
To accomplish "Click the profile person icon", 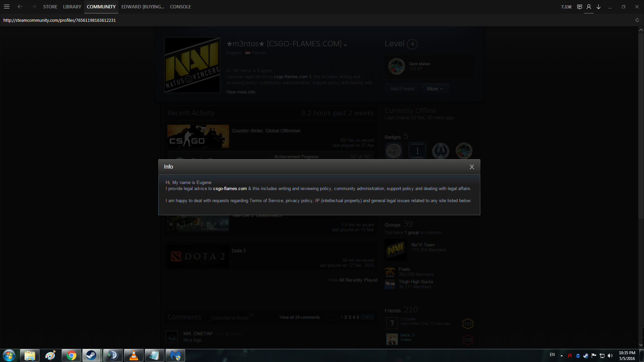I will pos(589,7).
